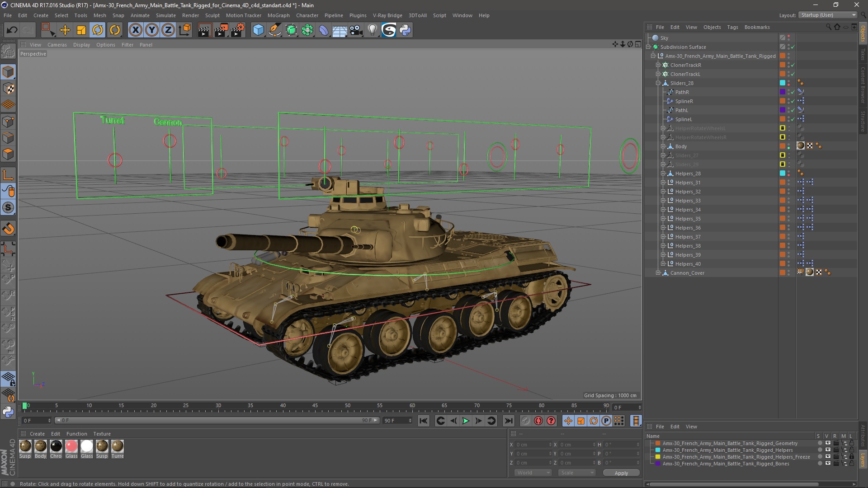Toggle solo for Geometry layer

tap(820, 443)
